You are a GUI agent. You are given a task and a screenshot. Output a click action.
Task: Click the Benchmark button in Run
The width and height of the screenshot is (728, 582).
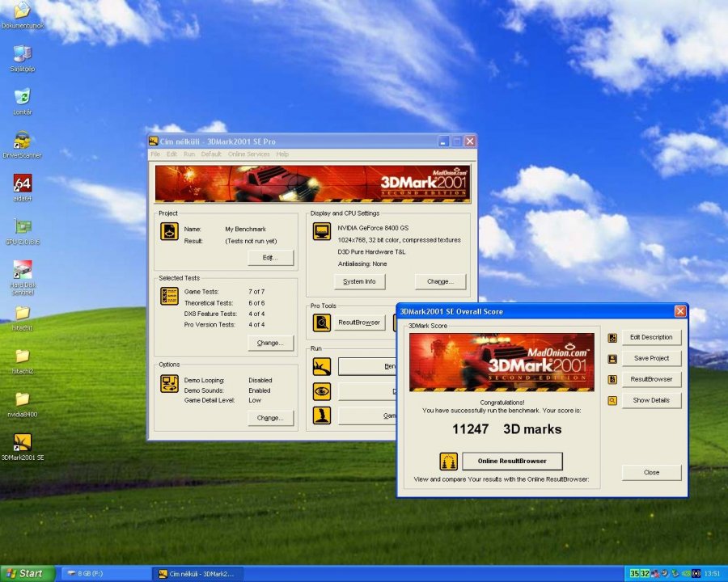tap(367, 367)
